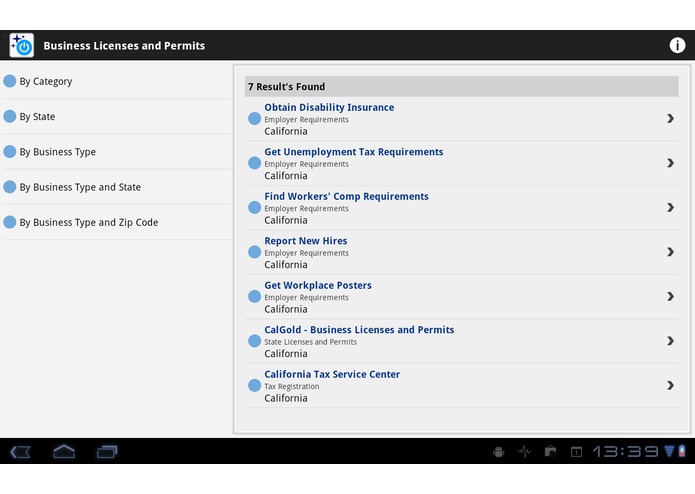Expand chevron on Find Workers' Comp row

[670, 207]
